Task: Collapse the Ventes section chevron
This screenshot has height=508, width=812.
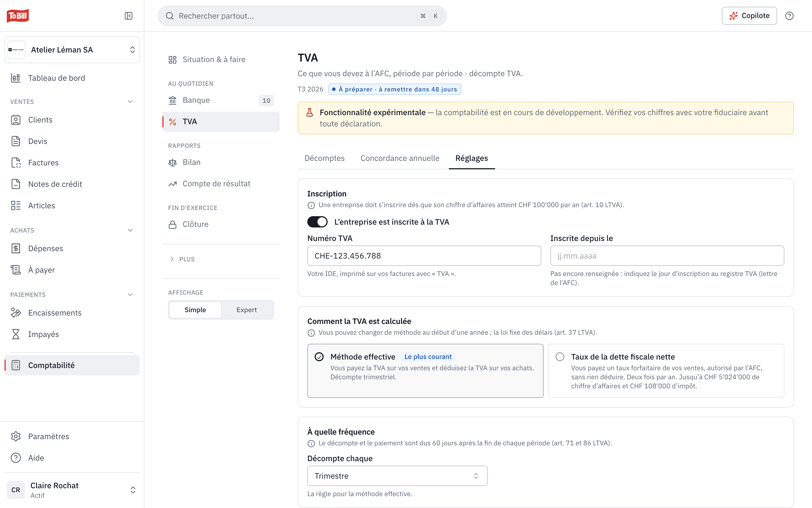Action: (130, 102)
